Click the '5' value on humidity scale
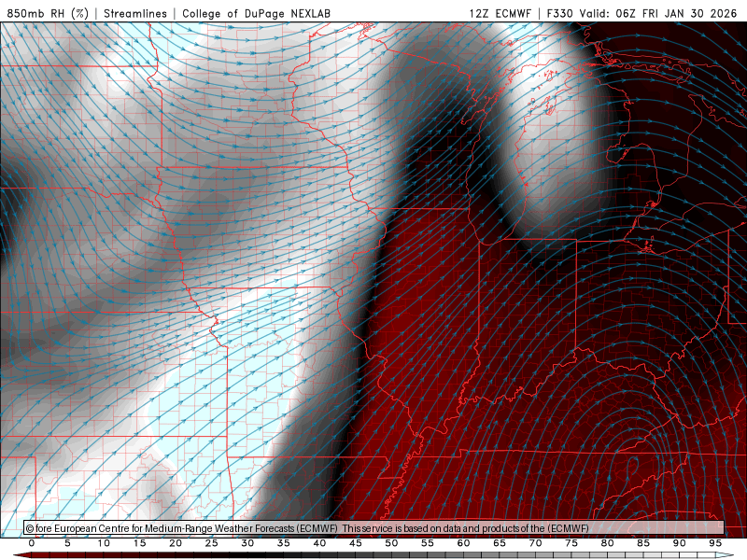The image size is (747, 560). [x=67, y=543]
